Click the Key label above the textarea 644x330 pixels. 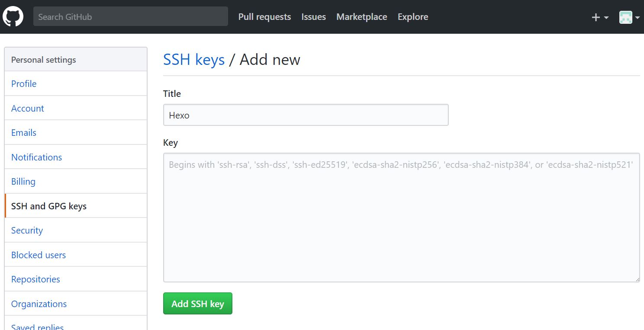(x=171, y=143)
